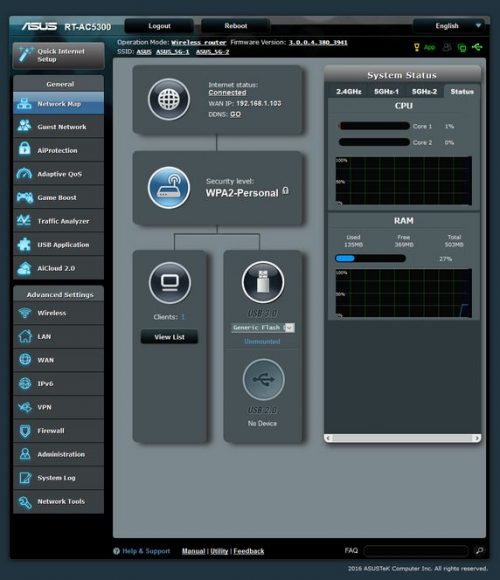Click the FAQ search input field
Image resolution: width=500 pixels, height=580 pixels.
point(416,551)
